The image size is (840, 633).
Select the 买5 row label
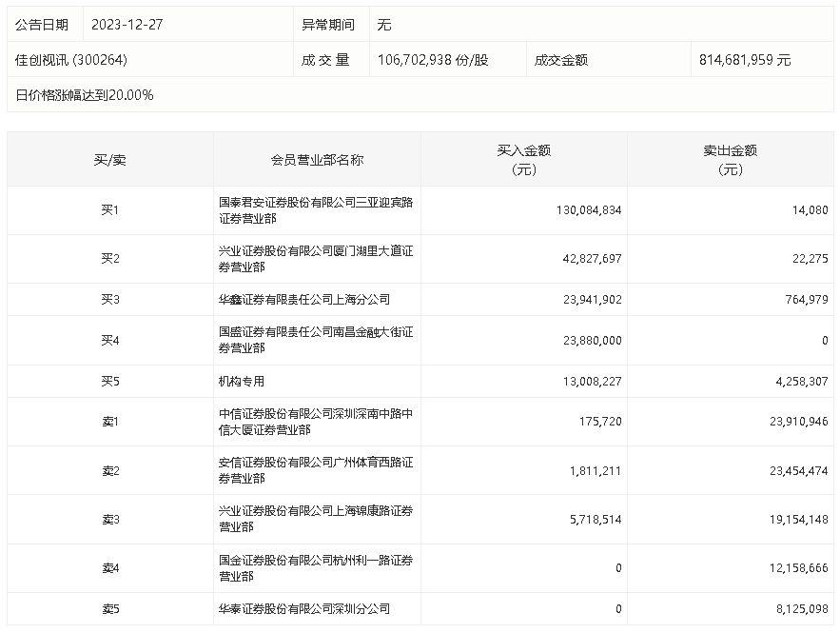pos(109,381)
